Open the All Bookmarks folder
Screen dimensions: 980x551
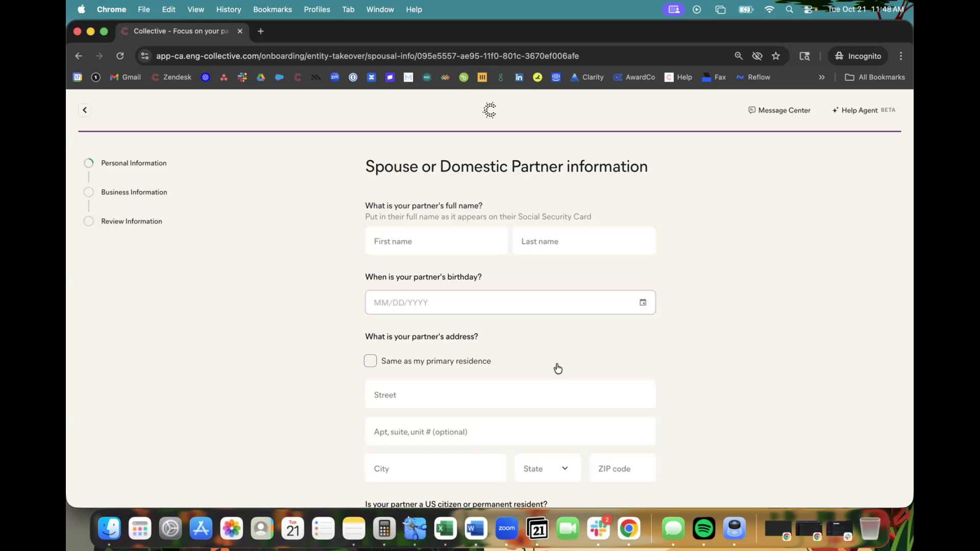[875, 78]
